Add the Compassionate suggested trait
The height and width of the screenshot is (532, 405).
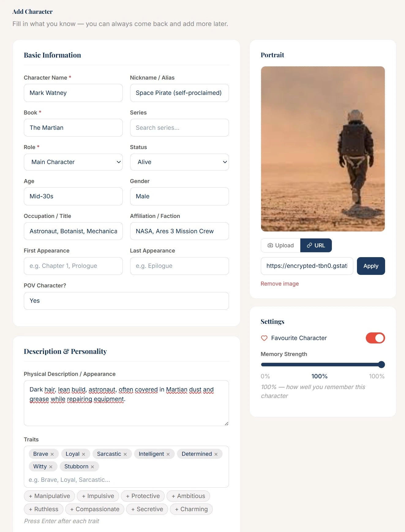(95, 509)
